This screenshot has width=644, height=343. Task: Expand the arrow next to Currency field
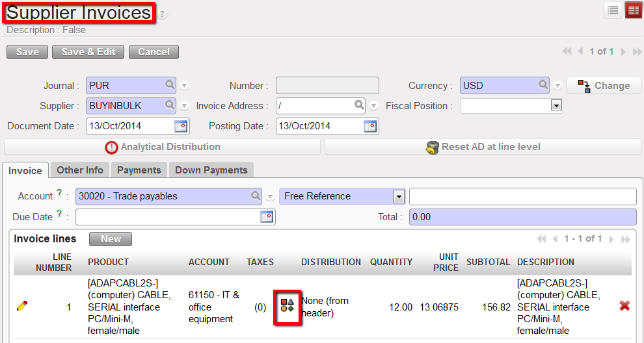[x=557, y=86]
